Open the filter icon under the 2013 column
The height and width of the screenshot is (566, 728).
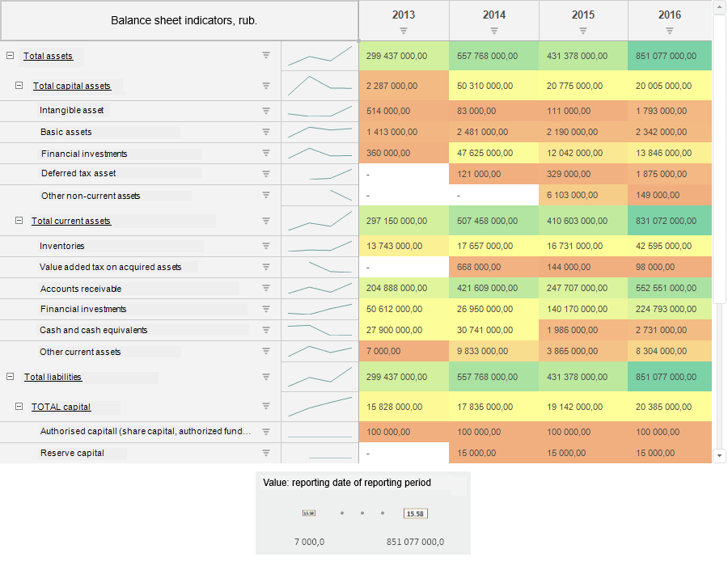coord(404,31)
